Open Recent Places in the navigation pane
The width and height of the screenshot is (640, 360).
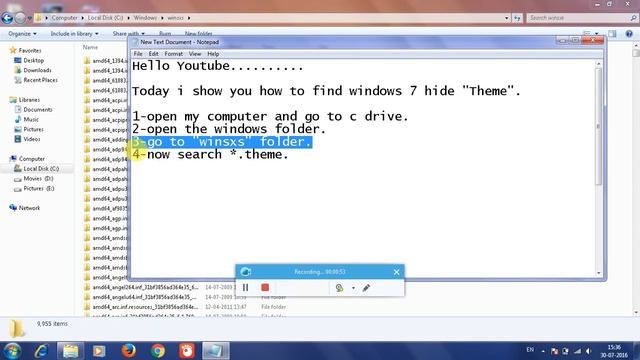click(x=40, y=80)
